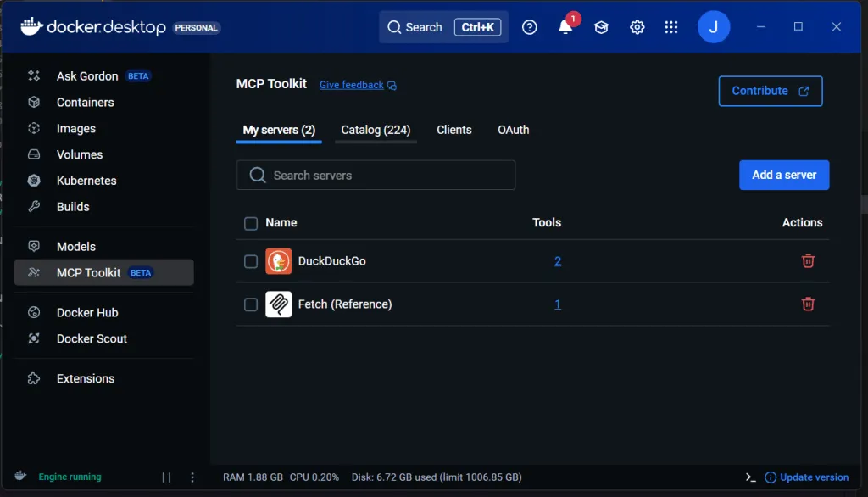Click the Add a server button
Screen dimensions: 868x497
click(x=784, y=175)
